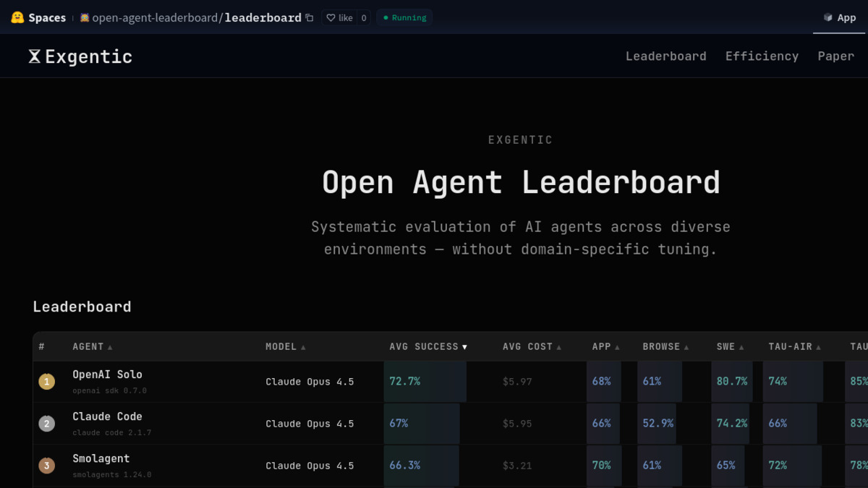Image resolution: width=868 pixels, height=488 pixels.
Task: Select the Claude Code agent name
Action: (107, 416)
